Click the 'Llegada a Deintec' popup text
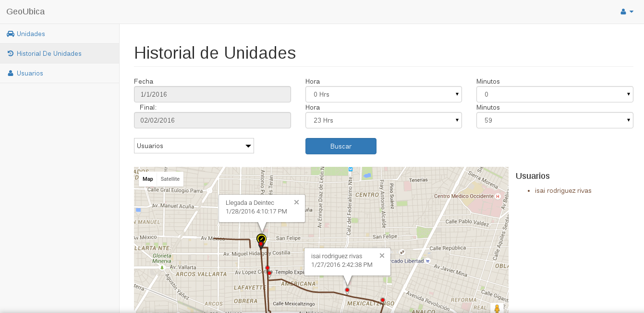This screenshot has height=313, width=644. coord(250,203)
